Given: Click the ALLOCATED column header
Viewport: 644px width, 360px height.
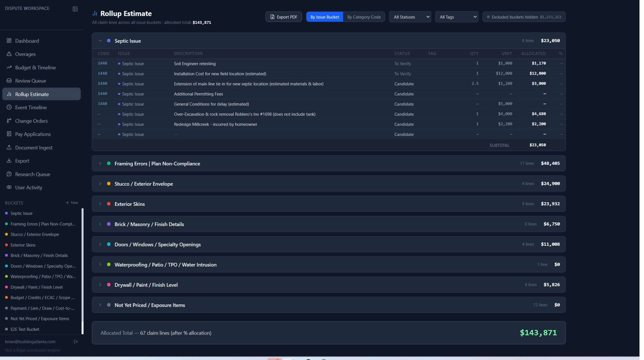Looking at the screenshot, I should pyautogui.click(x=533, y=54).
